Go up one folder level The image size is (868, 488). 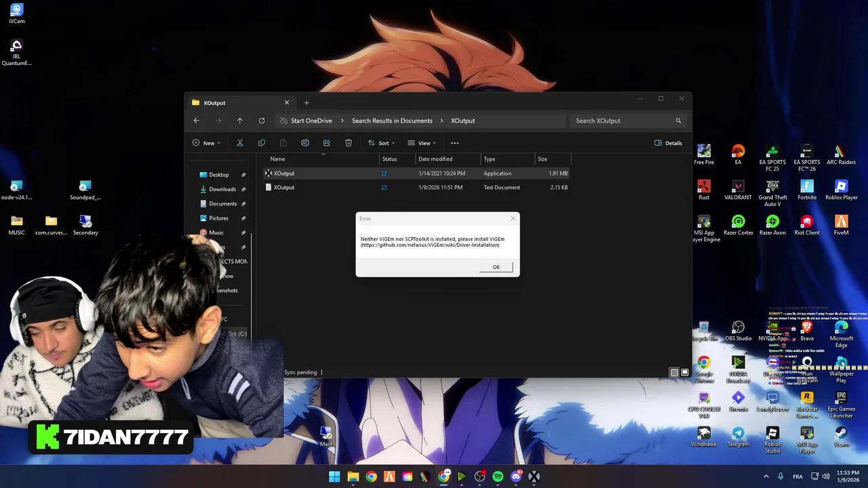239,121
